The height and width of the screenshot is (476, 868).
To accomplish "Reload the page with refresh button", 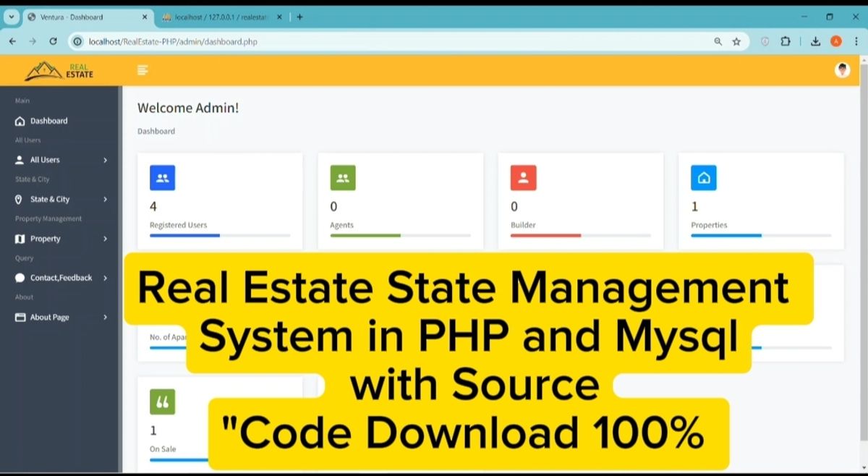I will pyautogui.click(x=53, y=42).
